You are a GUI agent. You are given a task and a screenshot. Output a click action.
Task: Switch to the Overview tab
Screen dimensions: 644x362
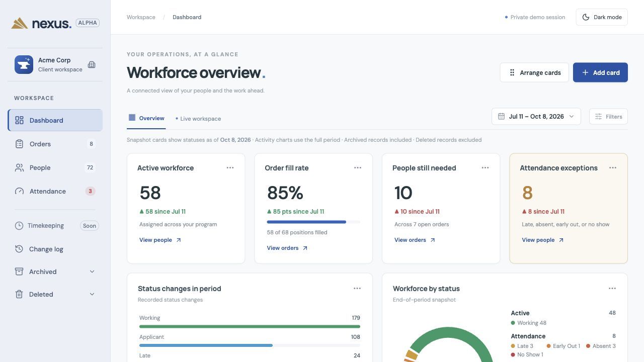click(146, 119)
